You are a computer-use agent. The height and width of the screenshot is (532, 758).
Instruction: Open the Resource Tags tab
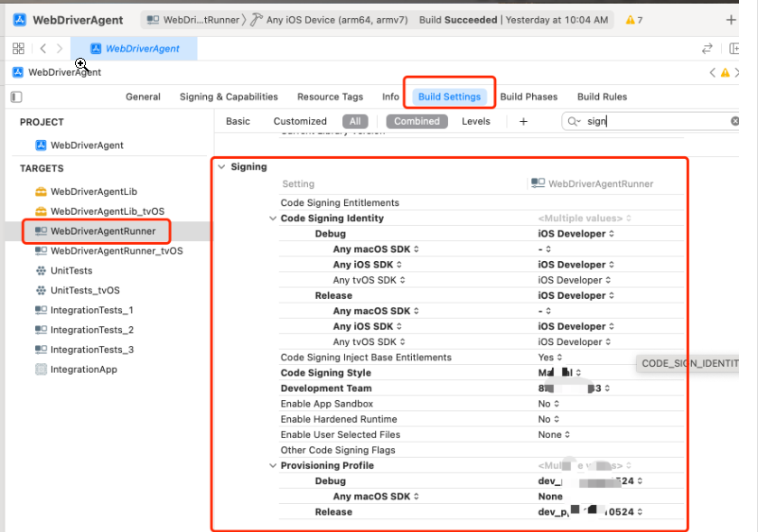[330, 98]
